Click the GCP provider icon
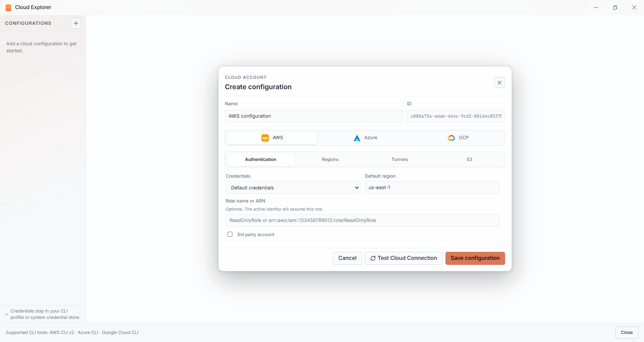Viewport: 644px width, 342px height. [x=451, y=138]
